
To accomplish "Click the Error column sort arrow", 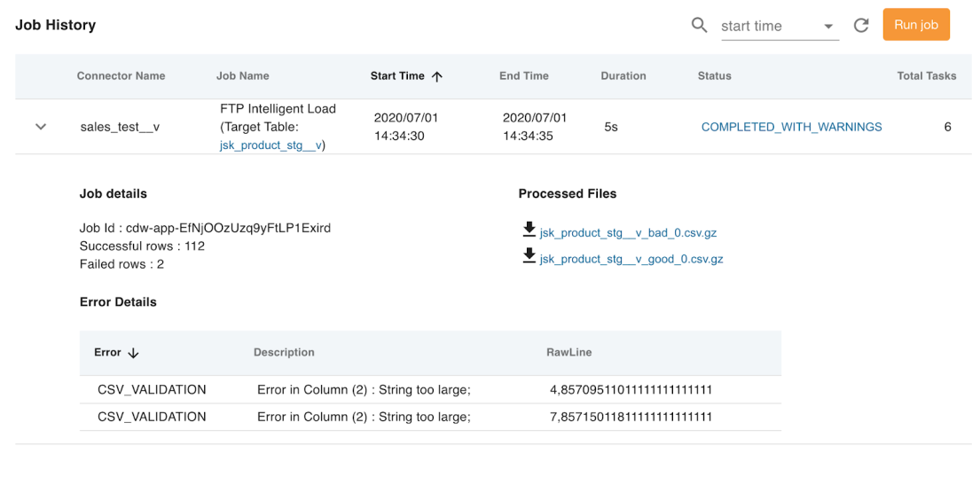I will click(134, 353).
